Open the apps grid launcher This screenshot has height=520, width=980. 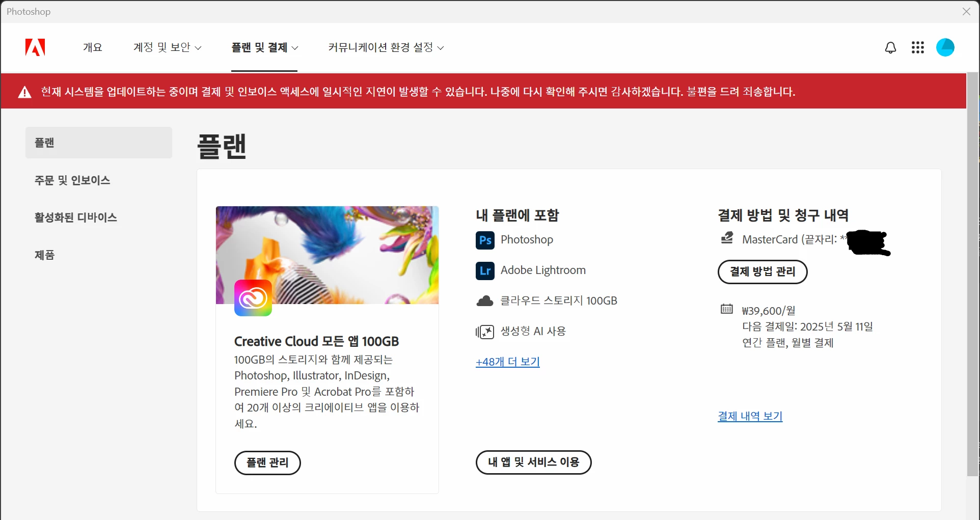click(x=918, y=48)
